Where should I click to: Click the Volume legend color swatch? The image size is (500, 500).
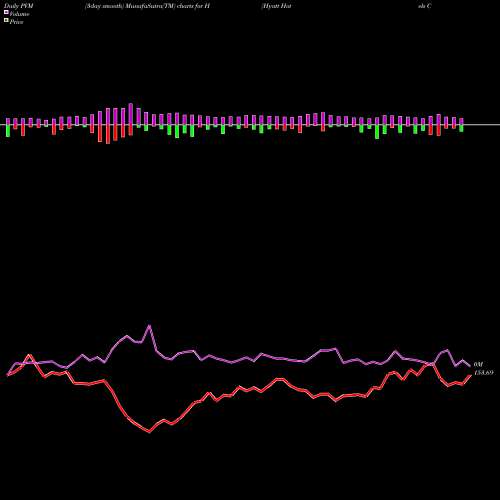(x=6, y=13)
